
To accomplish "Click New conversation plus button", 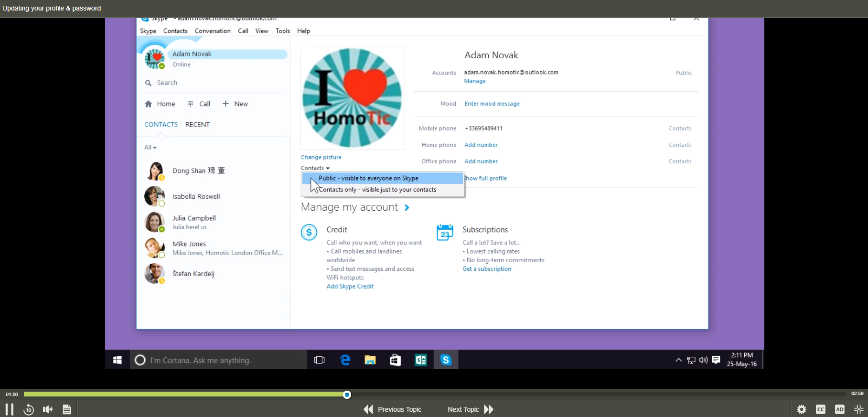I will point(235,104).
